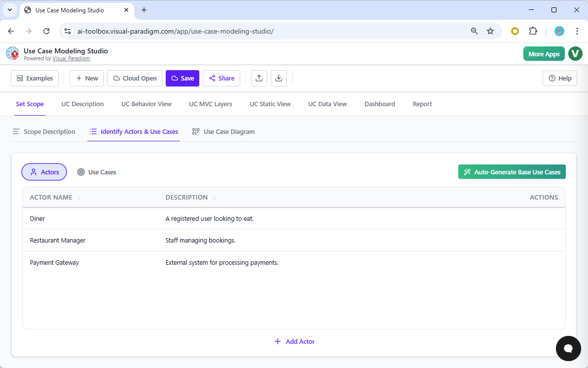Open the Examples gallery
The height and width of the screenshot is (368, 588).
point(35,78)
